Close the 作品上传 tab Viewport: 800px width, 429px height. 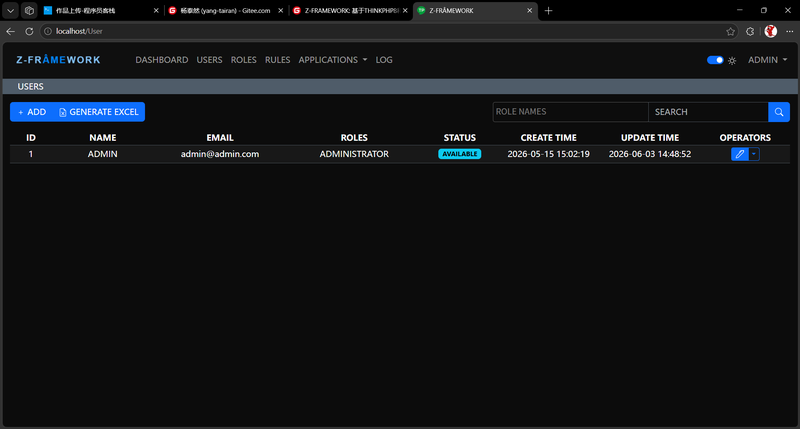point(156,10)
